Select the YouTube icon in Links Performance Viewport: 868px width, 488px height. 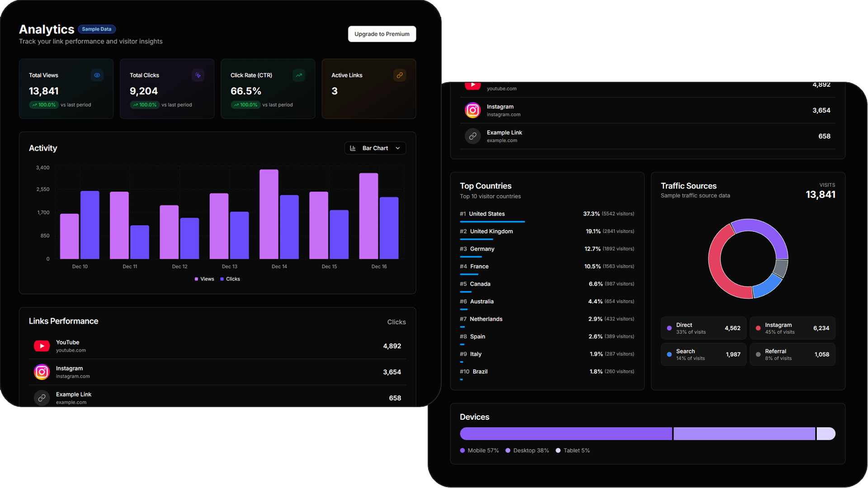(42, 346)
